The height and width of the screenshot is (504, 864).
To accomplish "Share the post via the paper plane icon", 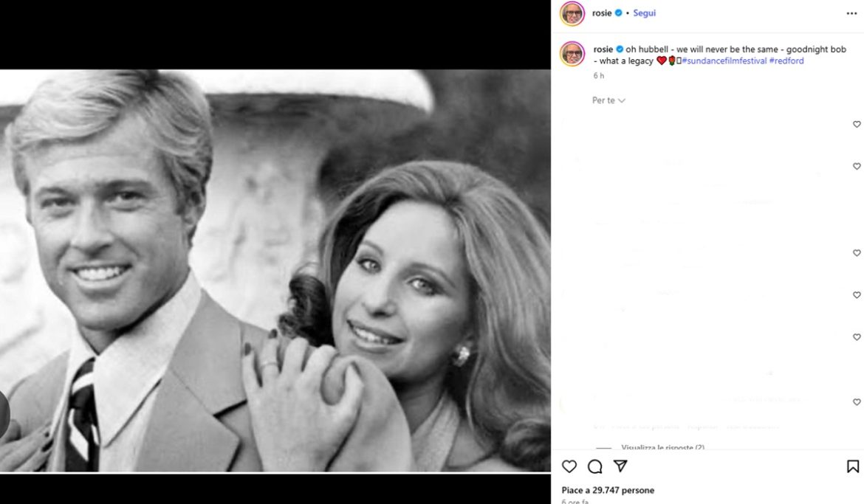I will [621, 465].
